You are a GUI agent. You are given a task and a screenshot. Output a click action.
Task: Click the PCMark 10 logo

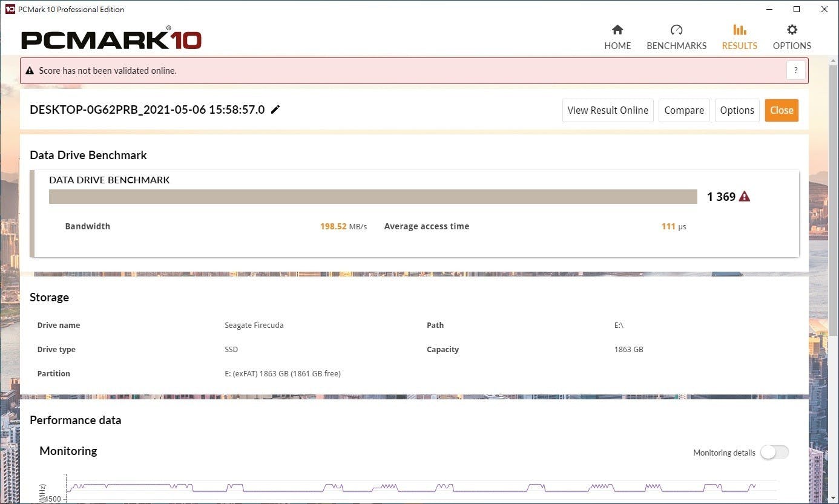click(x=111, y=39)
